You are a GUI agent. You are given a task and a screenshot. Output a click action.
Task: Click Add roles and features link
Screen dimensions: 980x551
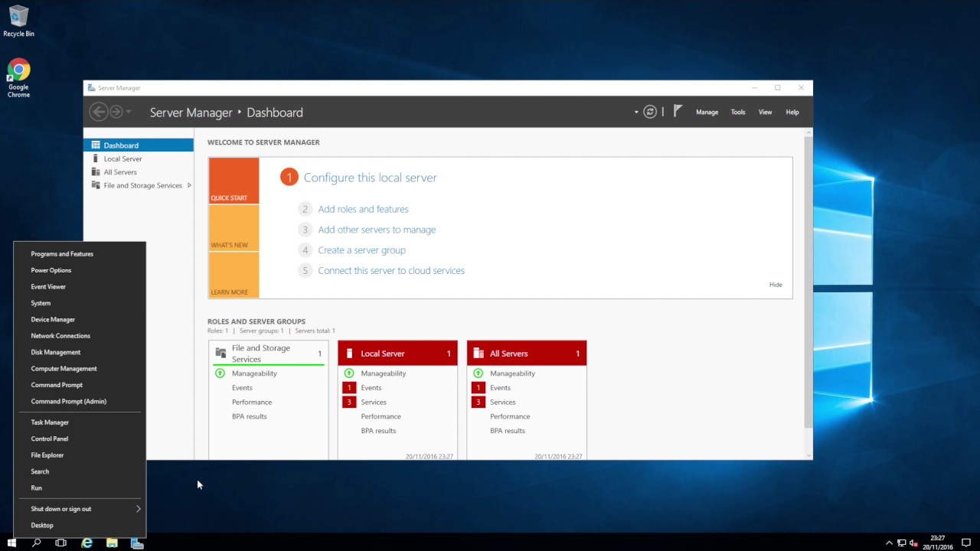363,209
